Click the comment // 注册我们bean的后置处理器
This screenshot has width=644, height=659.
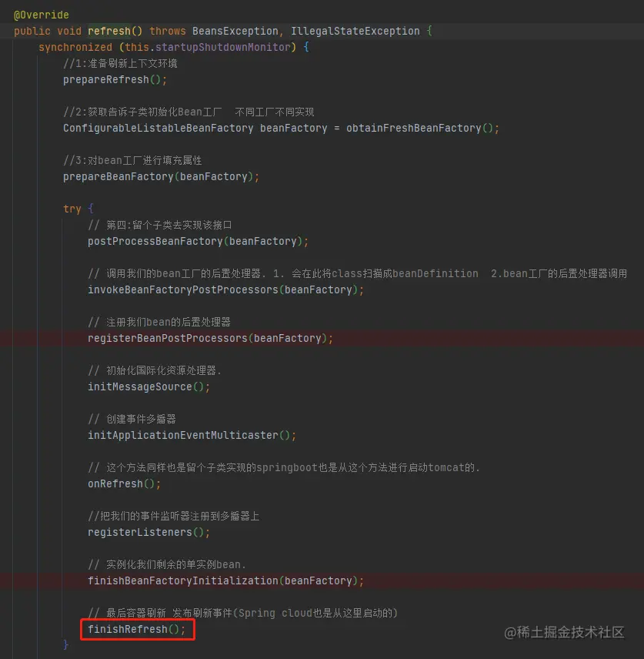point(159,323)
